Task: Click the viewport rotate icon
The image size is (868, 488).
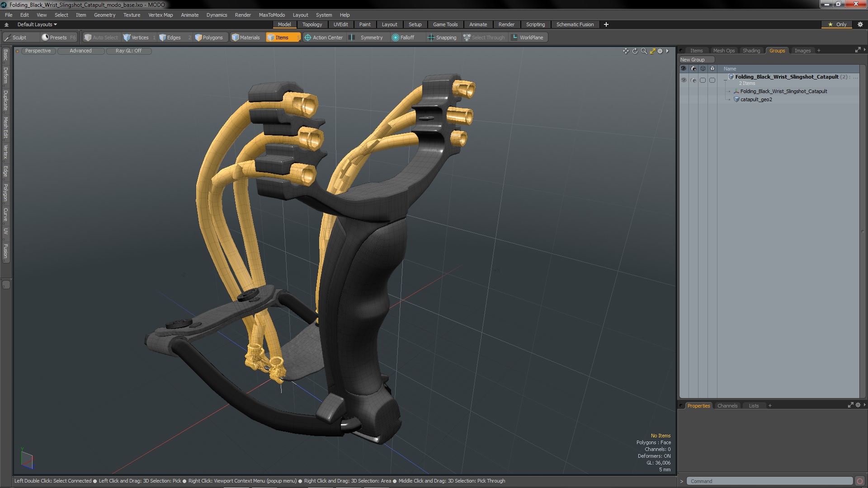Action: click(x=635, y=51)
